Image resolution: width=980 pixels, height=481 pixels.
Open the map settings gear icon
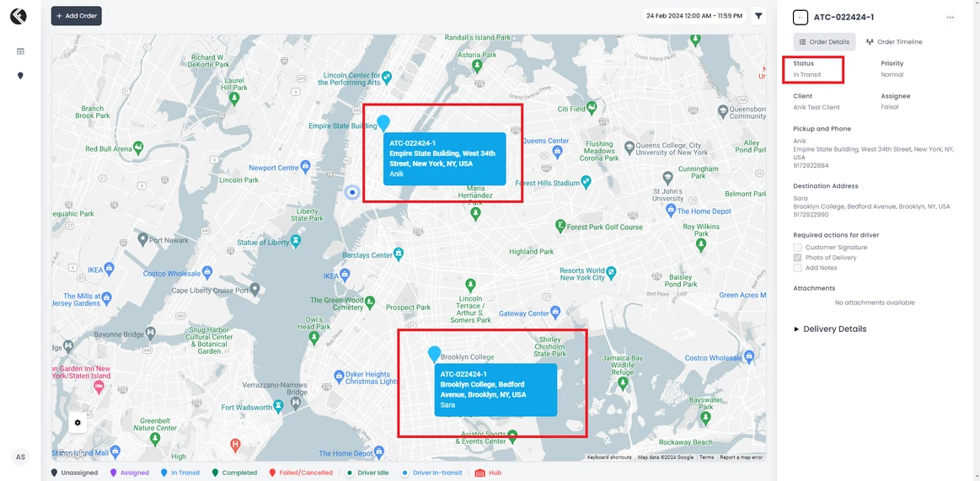click(x=78, y=423)
